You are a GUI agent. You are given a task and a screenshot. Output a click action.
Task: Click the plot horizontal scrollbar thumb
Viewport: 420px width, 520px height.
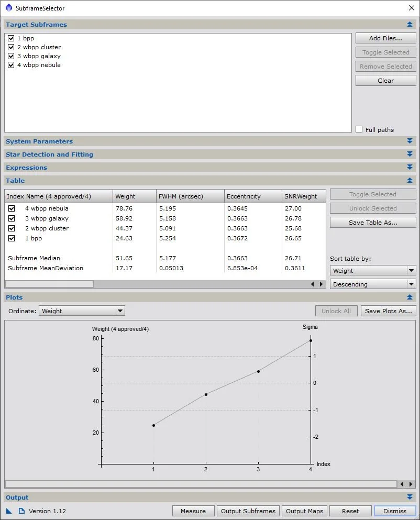[x=201, y=484]
